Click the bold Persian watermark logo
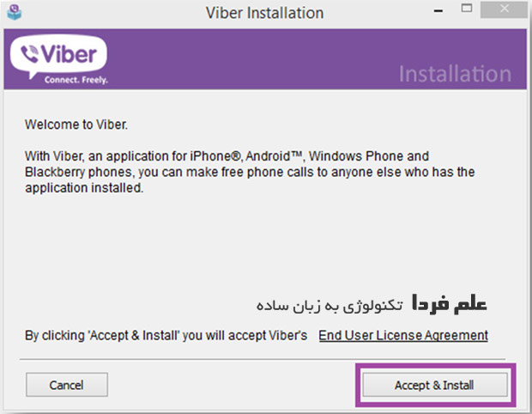532x414 pixels. (x=450, y=303)
